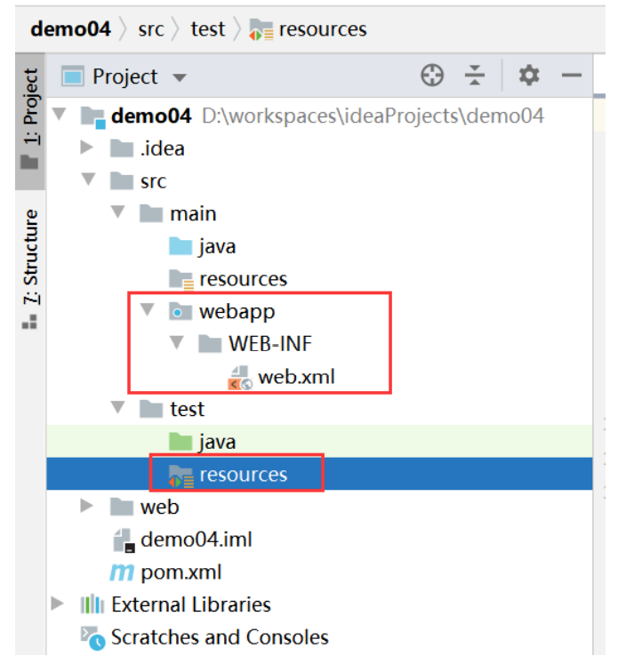Click the resources icon in the breadcrumb

click(261, 29)
